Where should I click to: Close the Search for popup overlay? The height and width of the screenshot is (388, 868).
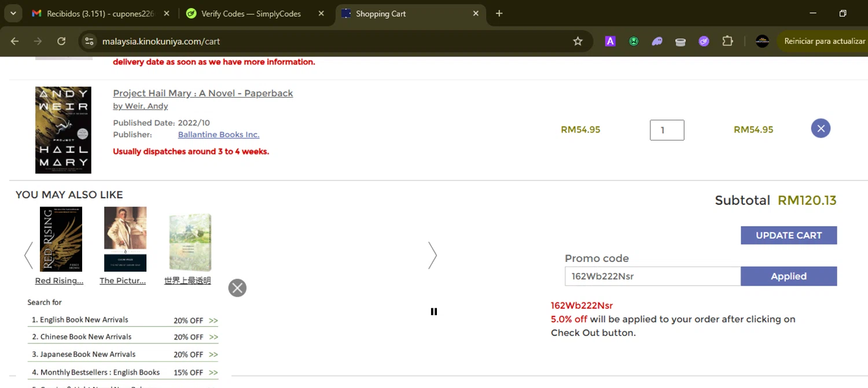point(237,288)
